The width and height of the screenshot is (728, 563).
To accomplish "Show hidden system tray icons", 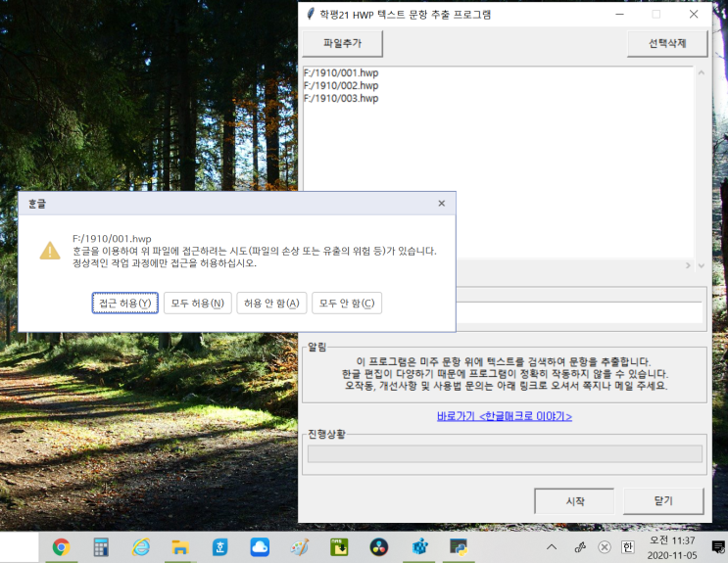I will click(552, 547).
